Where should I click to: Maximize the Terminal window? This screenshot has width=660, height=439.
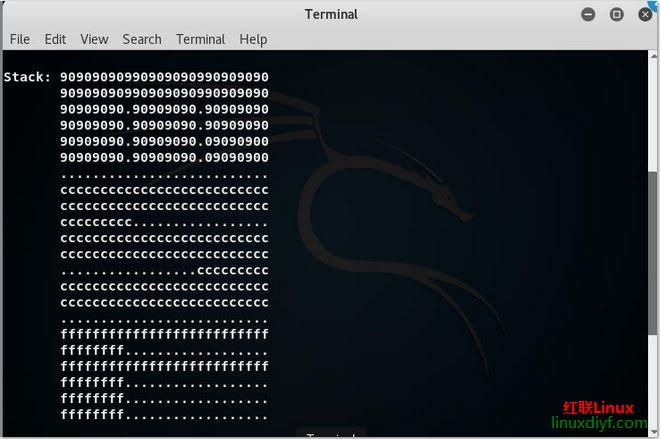tap(617, 15)
